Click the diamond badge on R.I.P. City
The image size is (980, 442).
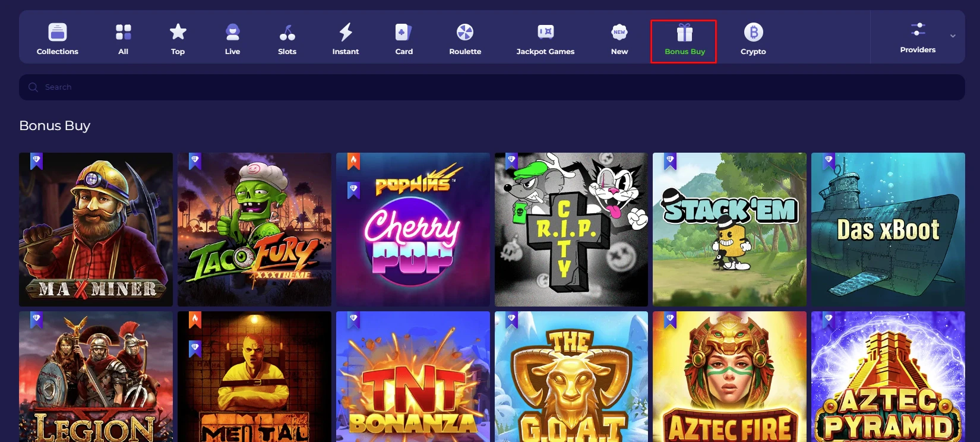point(511,160)
